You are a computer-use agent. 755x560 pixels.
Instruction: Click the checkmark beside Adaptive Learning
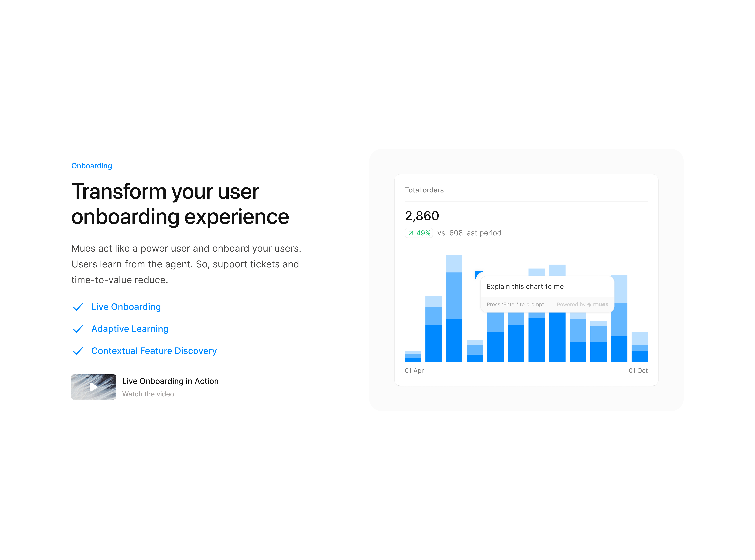[78, 329]
